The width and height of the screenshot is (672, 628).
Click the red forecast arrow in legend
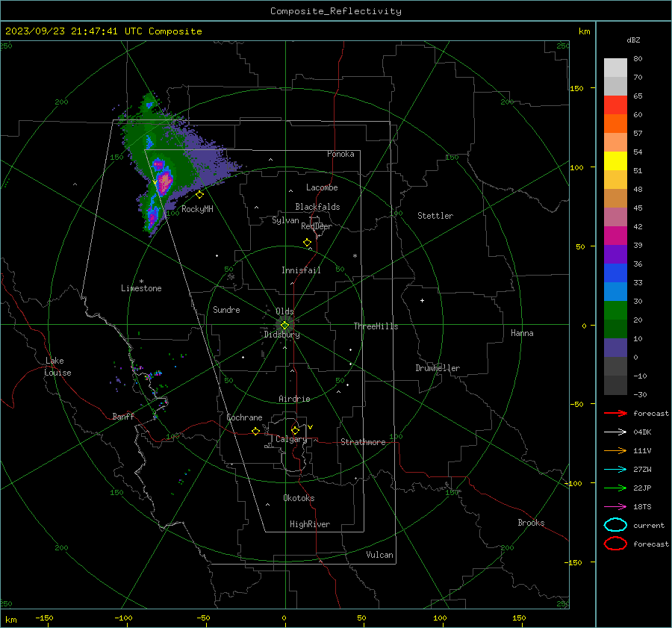coord(615,413)
